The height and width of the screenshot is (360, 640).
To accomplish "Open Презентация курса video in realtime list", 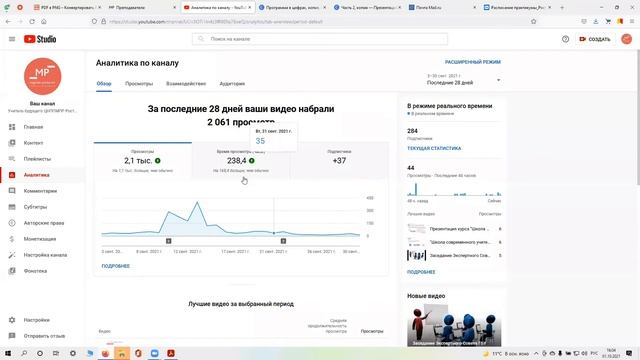I will (x=454, y=229).
